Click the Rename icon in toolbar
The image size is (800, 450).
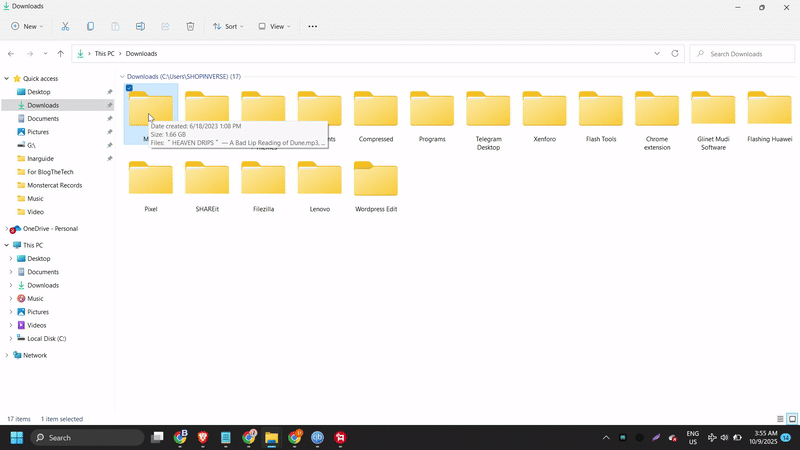pos(140,26)
